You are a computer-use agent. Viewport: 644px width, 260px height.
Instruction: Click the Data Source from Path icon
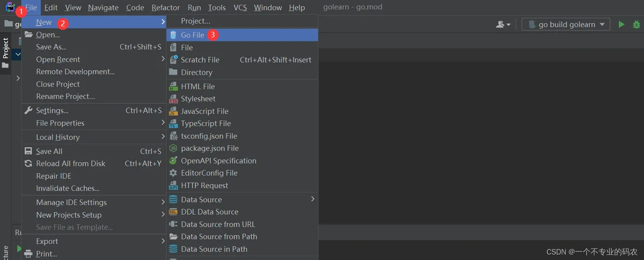(173, 236)
